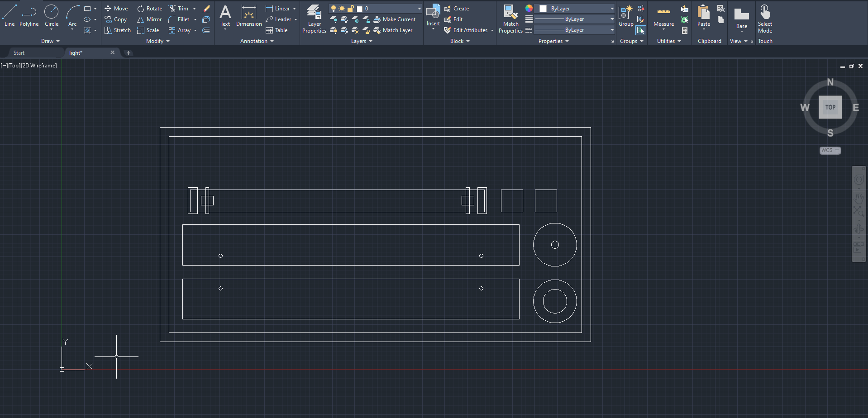Toggle off the layer lightbulb

click(x=334, y=8)
